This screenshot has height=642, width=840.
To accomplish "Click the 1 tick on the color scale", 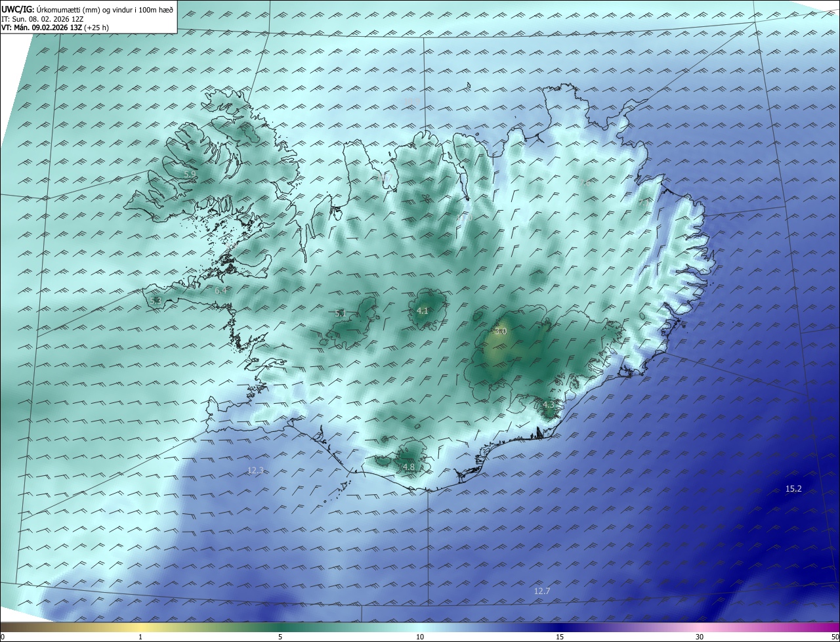I will pyautogui.click(x=140, y=637).
